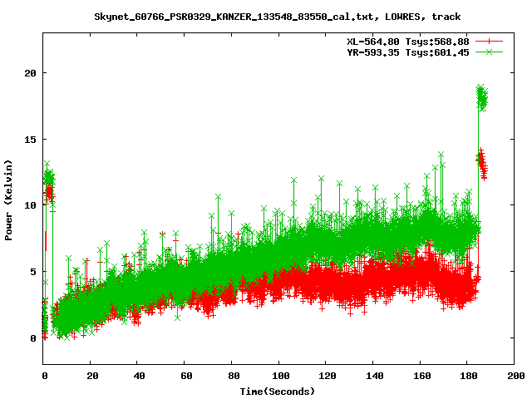532x399 pixels.
Task: Click the x-axis tick label 20
Action: [92, 376]
